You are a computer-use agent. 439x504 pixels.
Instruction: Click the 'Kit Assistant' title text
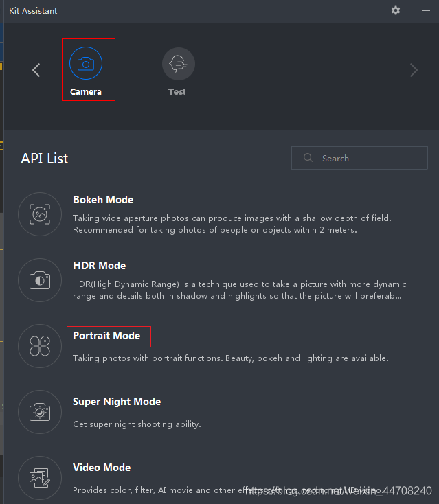[x=33, y=11]
